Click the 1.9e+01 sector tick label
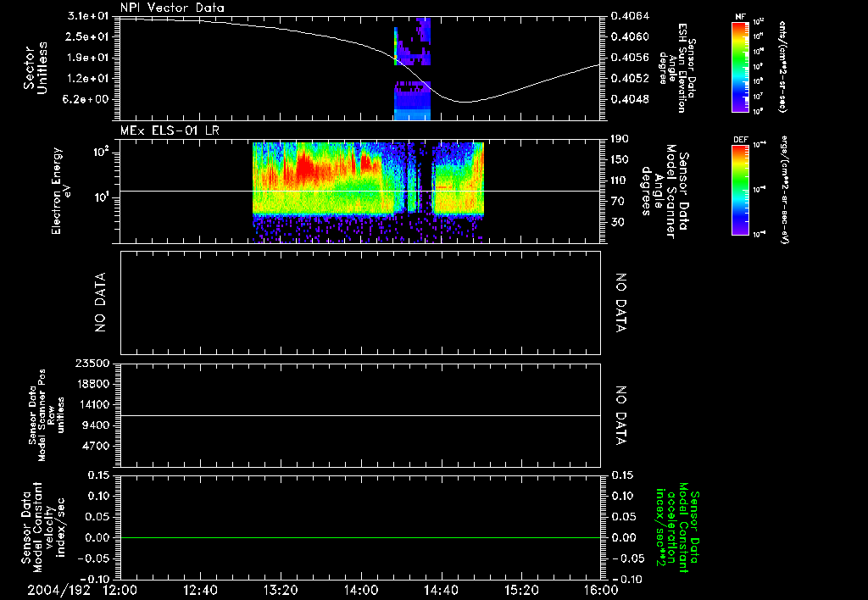This screenshot has width=868, height=600. tap(88, 58)
